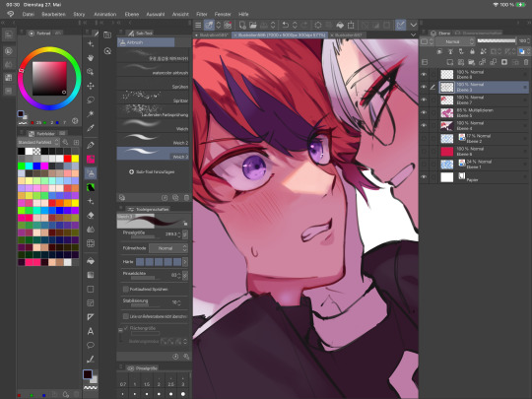The height and width of the screenshot is (399, 532).
Task: Open the Ansicht menu
Action: pyautogui.click(x=180, y=14)
